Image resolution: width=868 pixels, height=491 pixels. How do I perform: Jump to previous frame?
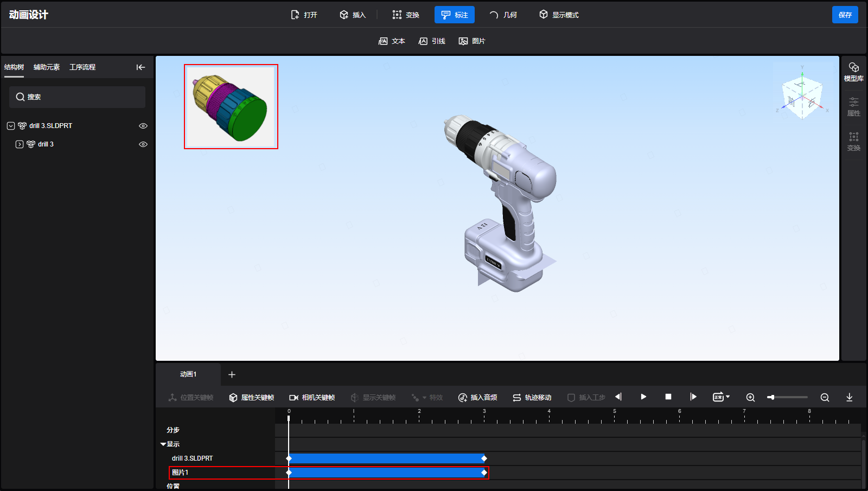coord(618,397)
